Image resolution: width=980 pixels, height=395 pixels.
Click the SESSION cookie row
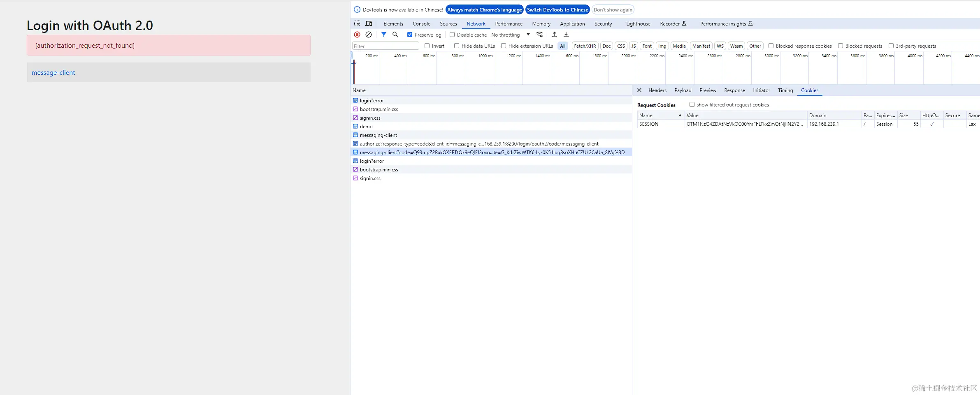[808, 124]
